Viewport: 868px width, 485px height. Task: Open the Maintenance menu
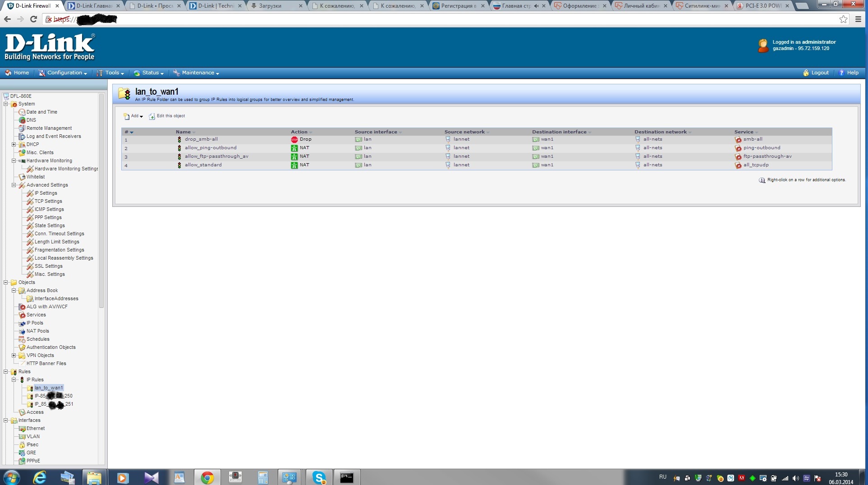[196, 73]
